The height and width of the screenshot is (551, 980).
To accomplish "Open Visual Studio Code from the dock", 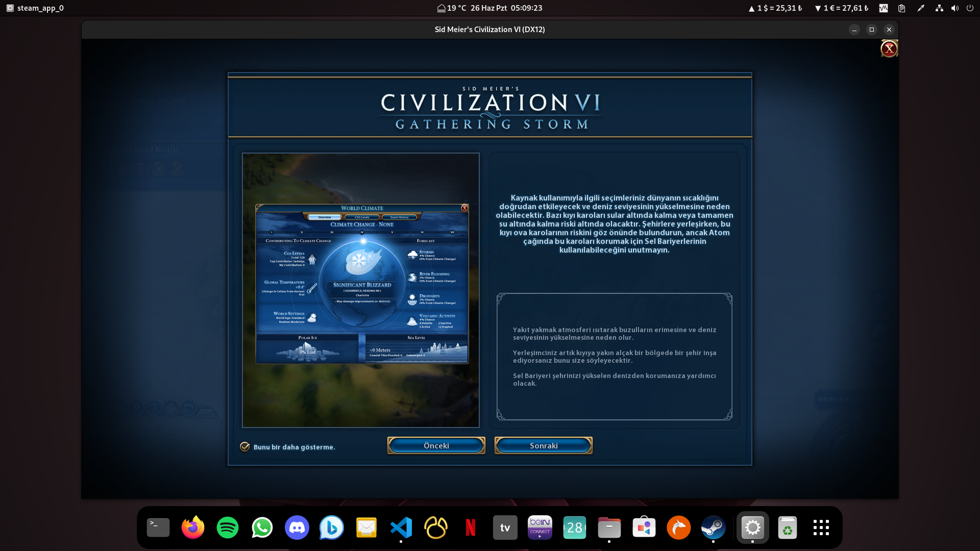I will click(x=401, y=528).
